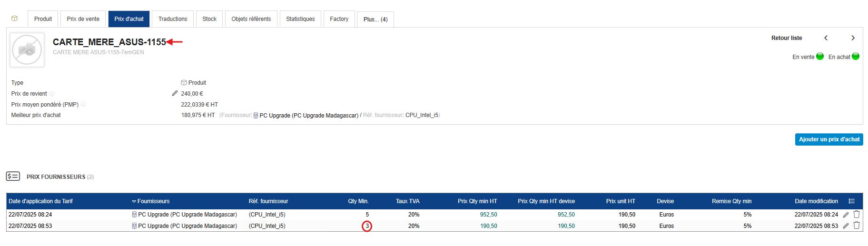Select the Prix d'achat tab
868x246 pixels.
point(129,19)
